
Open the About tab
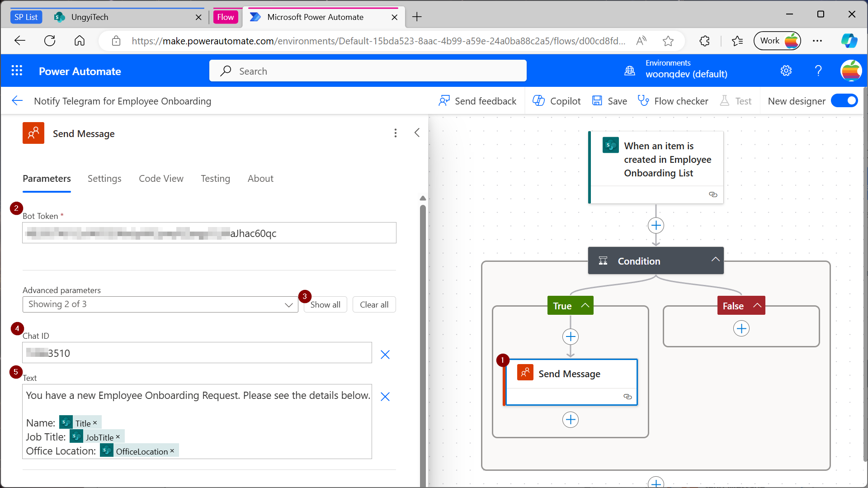[260, 179]
